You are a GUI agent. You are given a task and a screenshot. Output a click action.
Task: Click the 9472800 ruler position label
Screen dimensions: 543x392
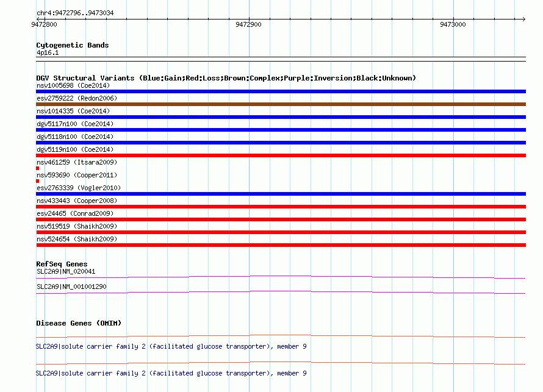tap(44, 24)
